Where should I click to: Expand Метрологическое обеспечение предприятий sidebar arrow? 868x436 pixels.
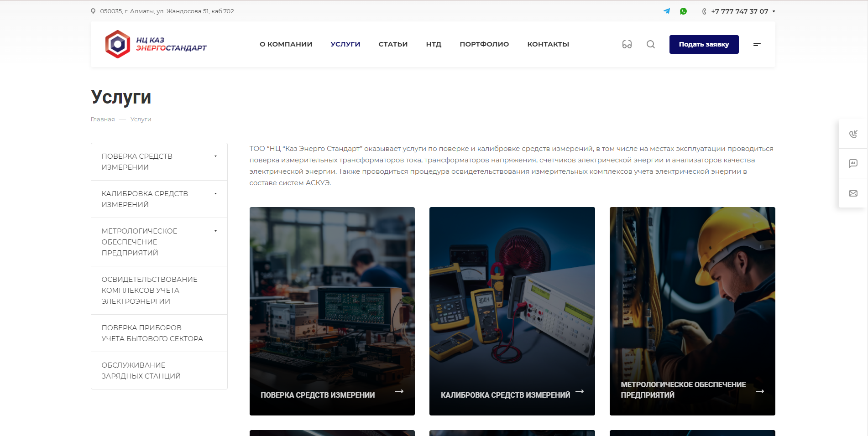pos(215,231)
